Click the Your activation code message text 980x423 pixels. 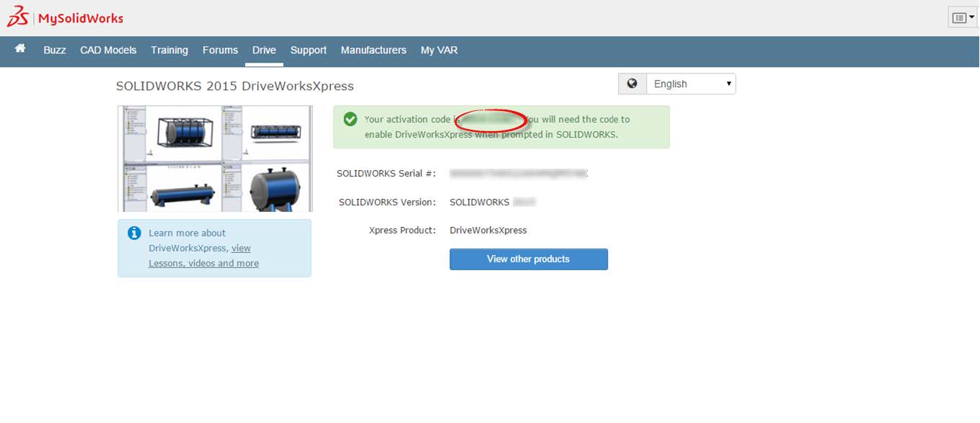pos(498,127)
